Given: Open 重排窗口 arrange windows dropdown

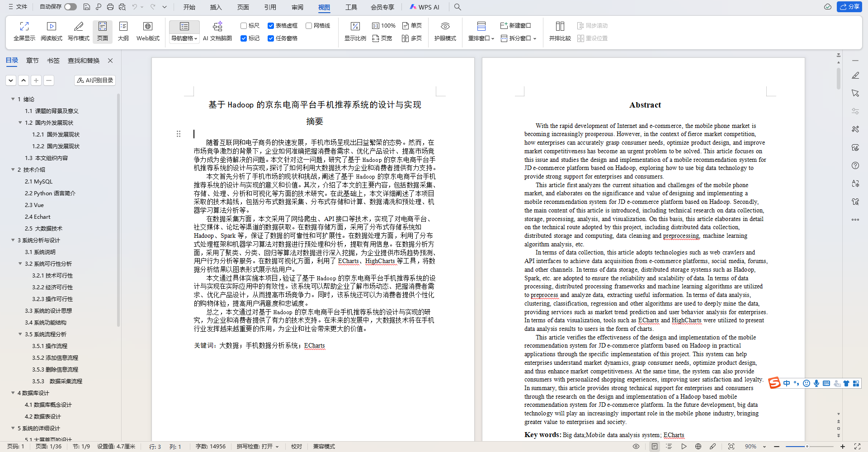Looking at the screenshot, I should coord(481,38).
